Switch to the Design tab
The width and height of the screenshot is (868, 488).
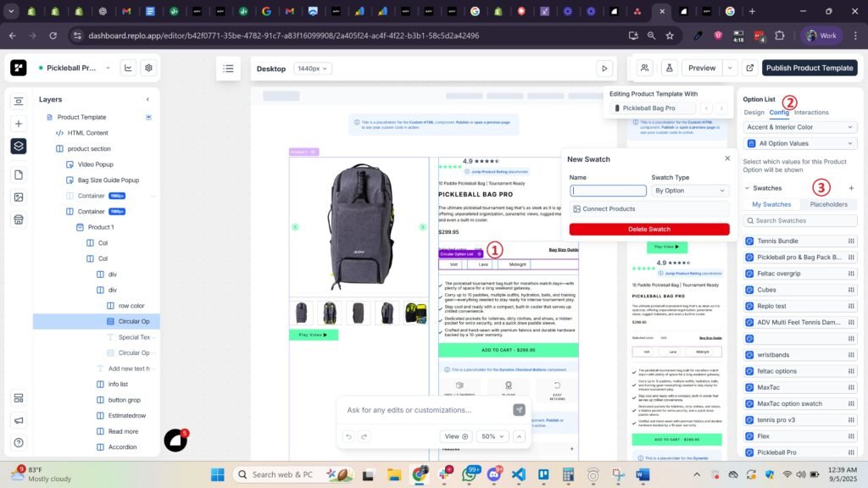(x=754, y=113)
